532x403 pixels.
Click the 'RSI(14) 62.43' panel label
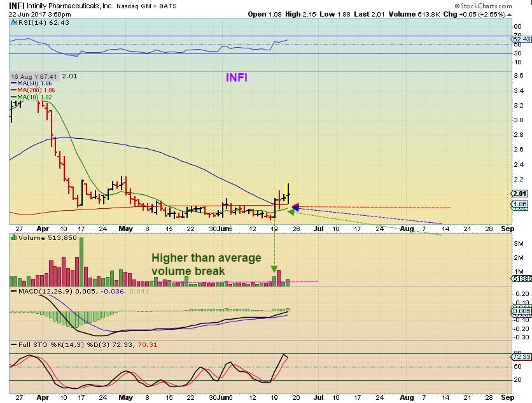(44, 23)
